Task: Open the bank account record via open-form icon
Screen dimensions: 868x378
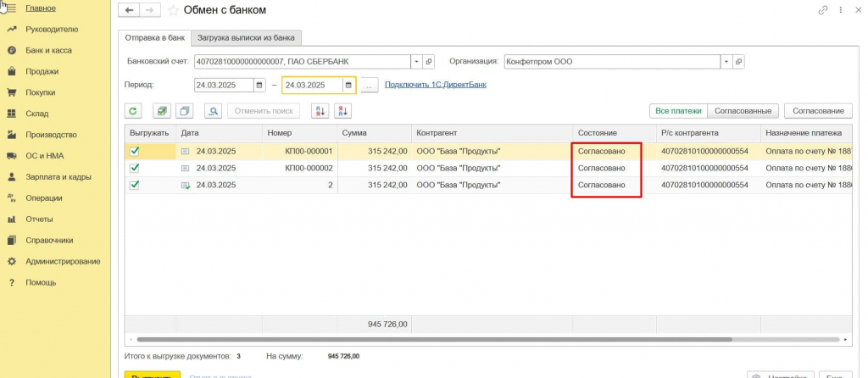Action: point(428,61)
